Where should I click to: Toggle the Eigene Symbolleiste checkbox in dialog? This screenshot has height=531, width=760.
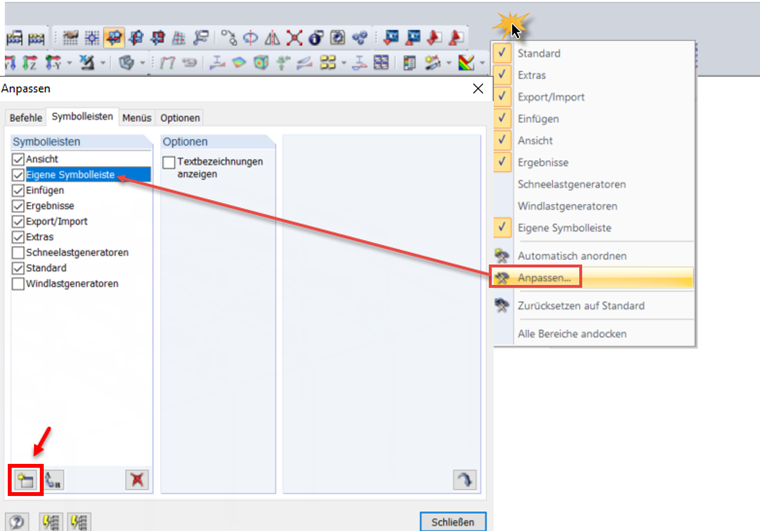pos(18,174)
